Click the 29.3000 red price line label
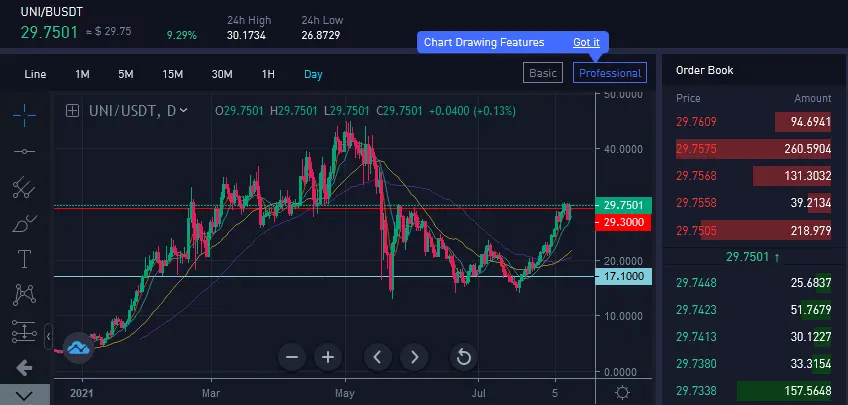 [x=622, y=222]
